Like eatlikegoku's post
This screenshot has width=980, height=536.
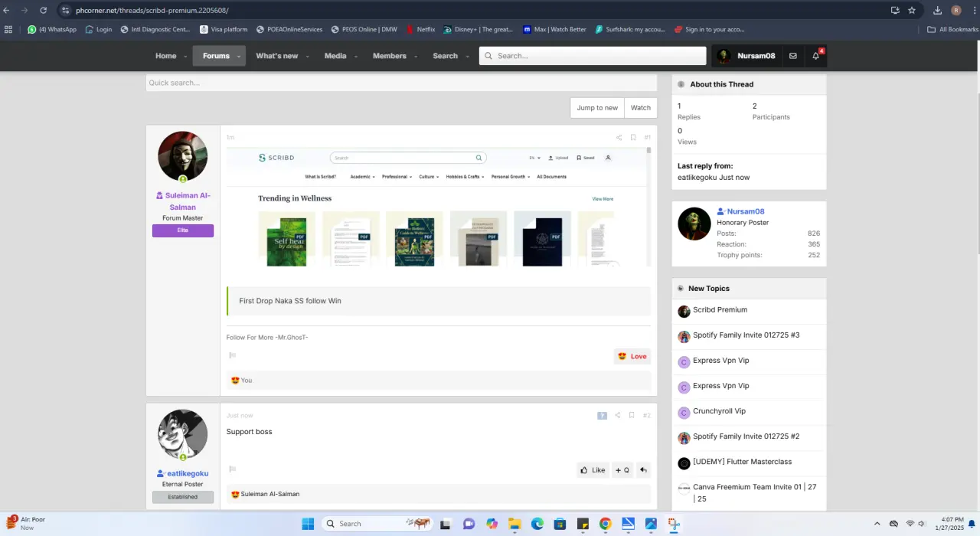(x=593, y=470)
